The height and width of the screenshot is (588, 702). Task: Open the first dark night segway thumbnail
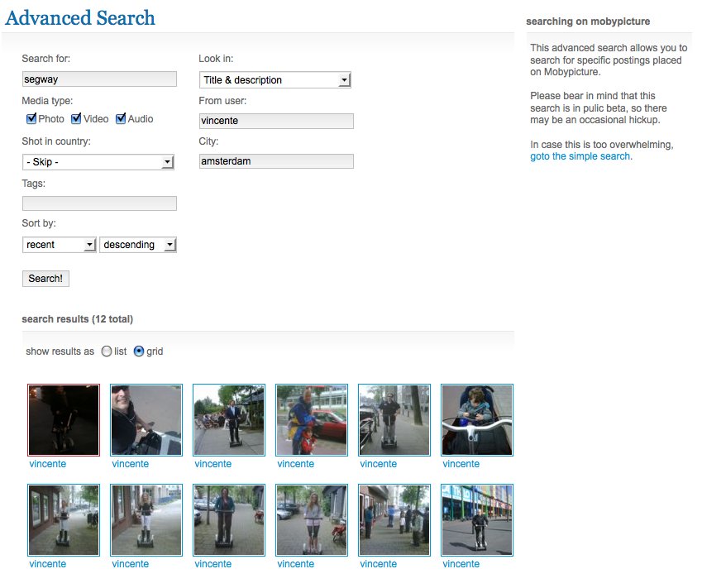click(x=64, y=419)
